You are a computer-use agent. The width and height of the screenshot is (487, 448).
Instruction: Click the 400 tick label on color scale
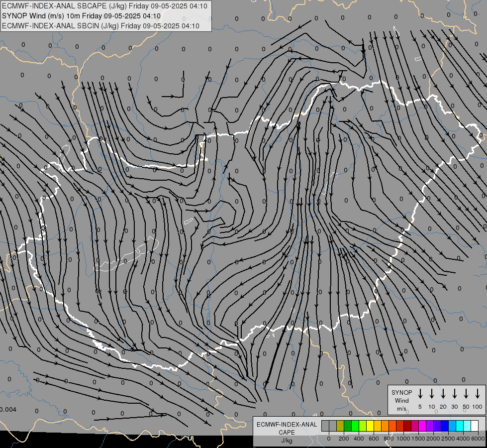point(359,439)
